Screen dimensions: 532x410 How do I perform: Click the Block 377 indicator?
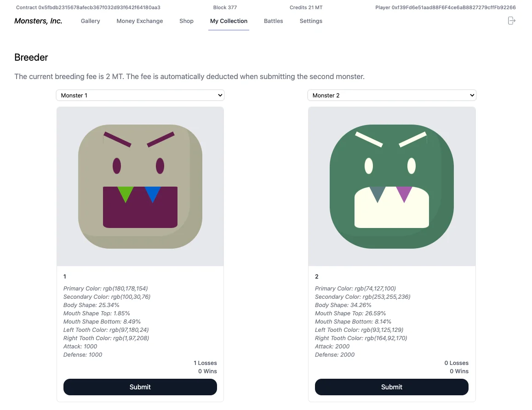225,8
